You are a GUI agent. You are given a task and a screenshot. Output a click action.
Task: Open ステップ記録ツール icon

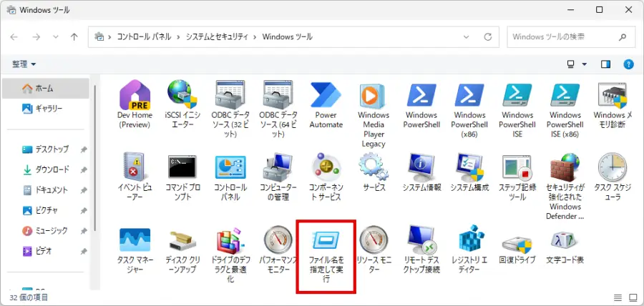click(x=517, y=167)
